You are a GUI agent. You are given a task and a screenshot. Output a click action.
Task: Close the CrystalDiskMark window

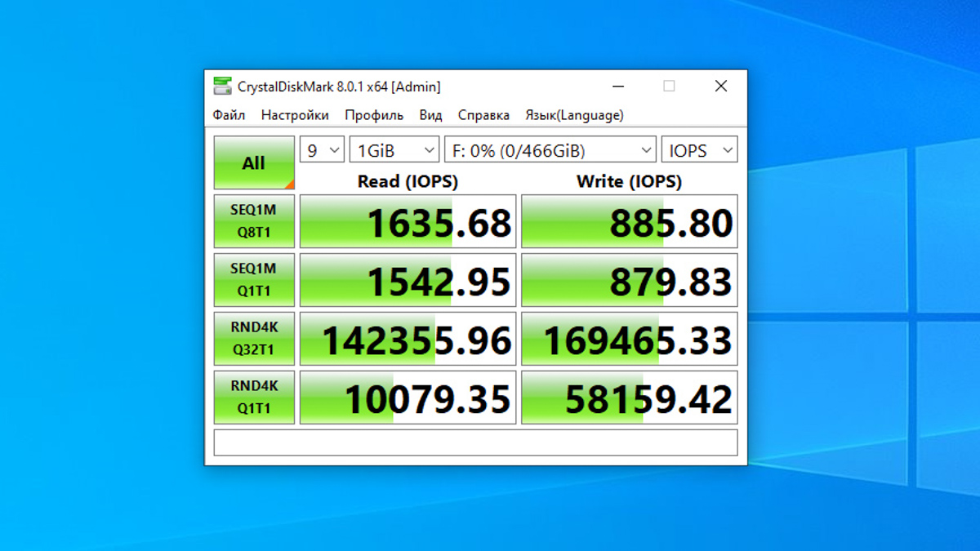721,87
